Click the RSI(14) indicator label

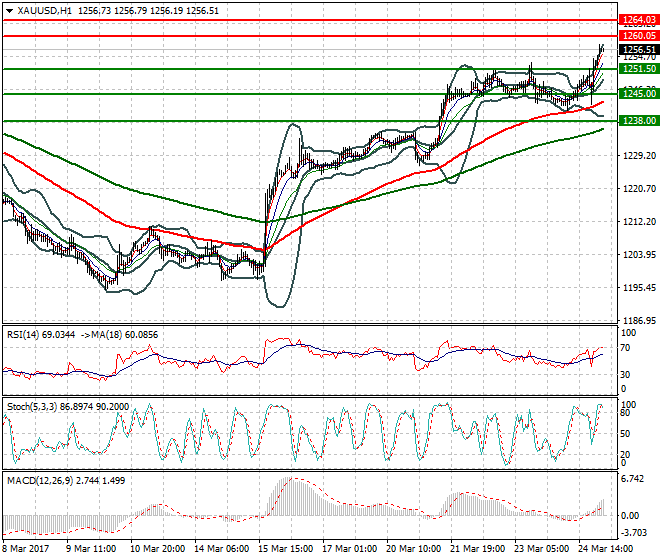pyautogui.click(x=23, y=335)
